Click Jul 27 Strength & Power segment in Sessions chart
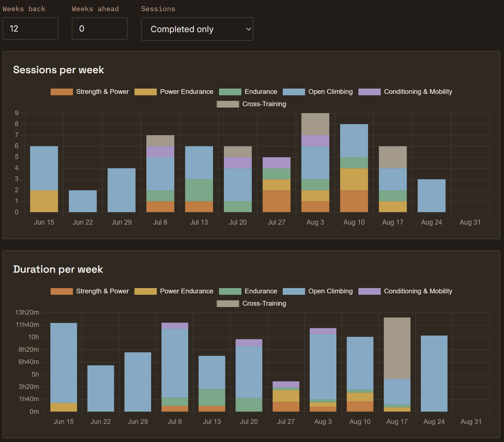Screen dimensions: 504x442 277,201
